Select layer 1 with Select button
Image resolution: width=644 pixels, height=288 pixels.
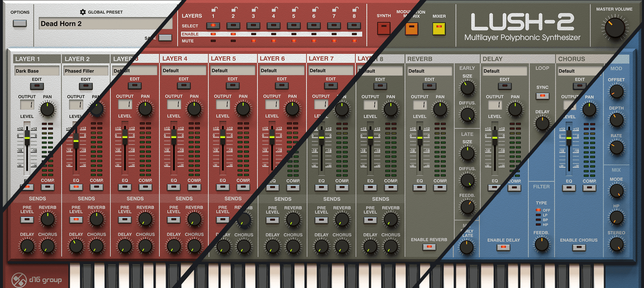[213, 25]
